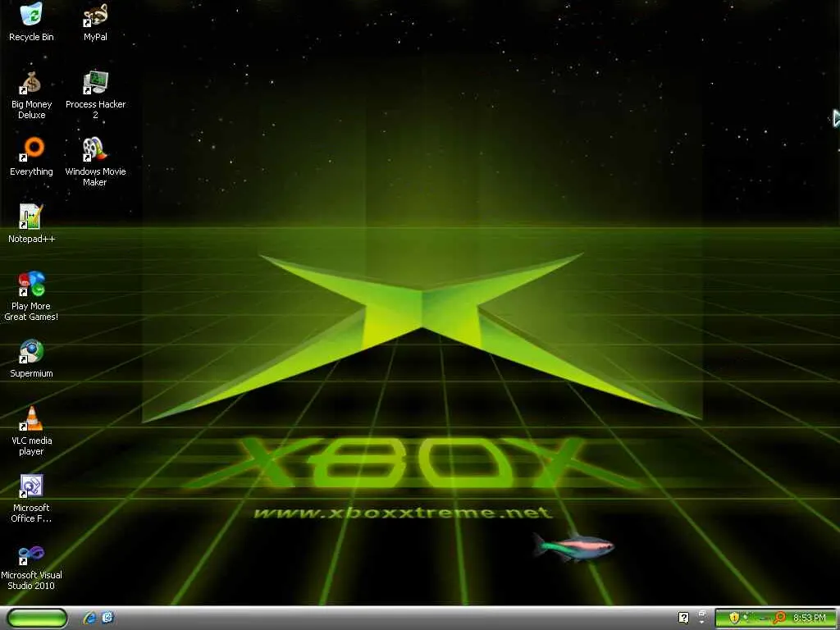Select the Big Money Deluxe shortcut
Viewport: 840px width, 630px height.
(x=31, y=95)
